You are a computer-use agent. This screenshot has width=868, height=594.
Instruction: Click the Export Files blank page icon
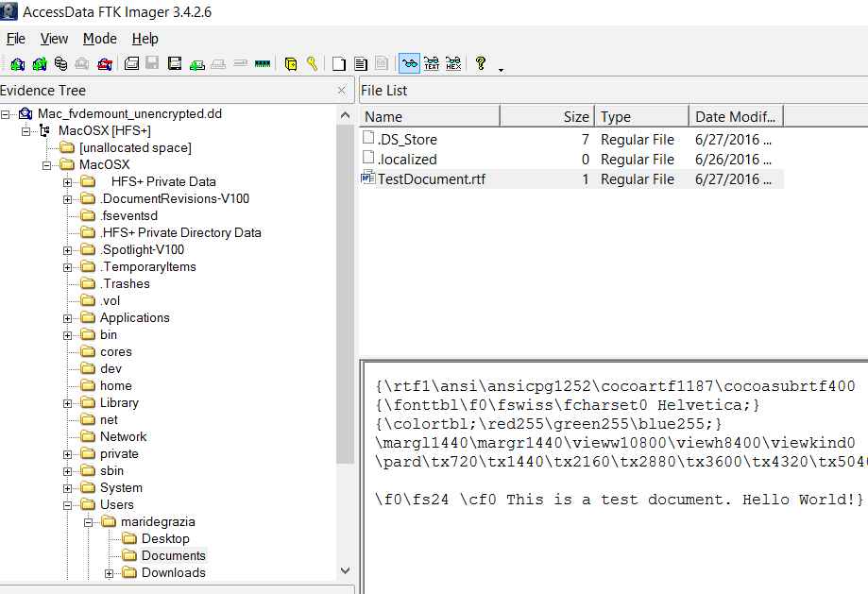[x=339, y=64]
